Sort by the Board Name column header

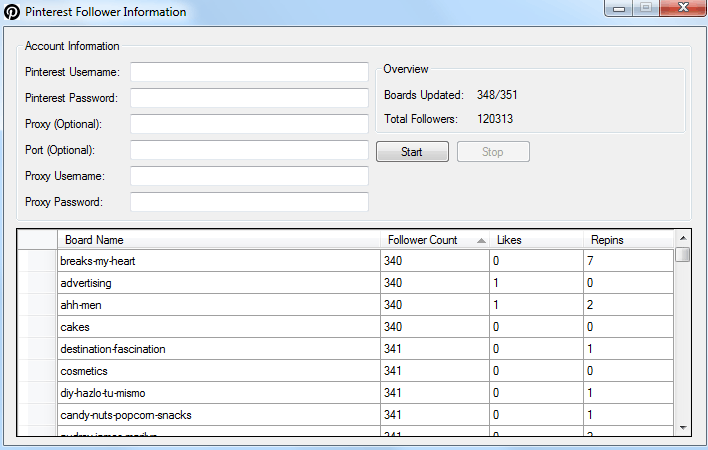pos(219,240)
